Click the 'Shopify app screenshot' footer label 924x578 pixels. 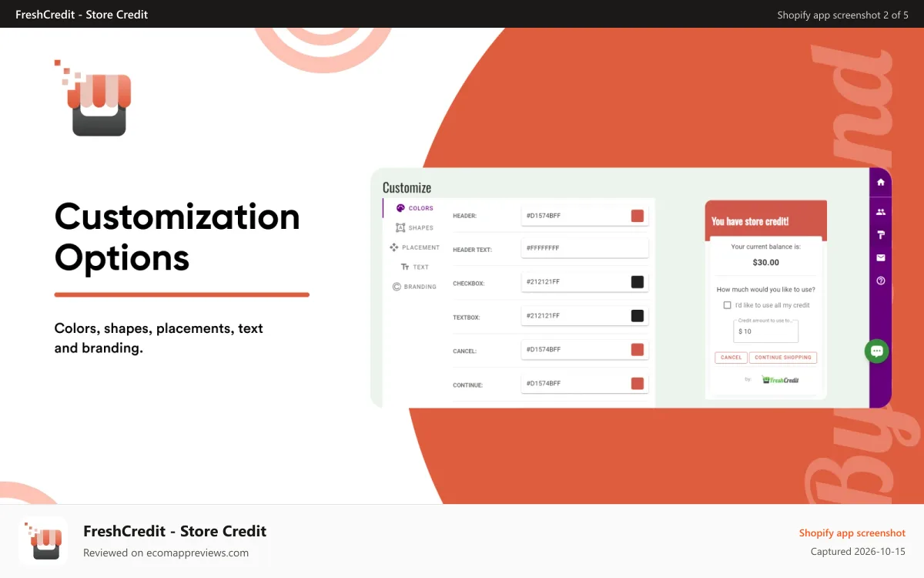tap(852, 533)
